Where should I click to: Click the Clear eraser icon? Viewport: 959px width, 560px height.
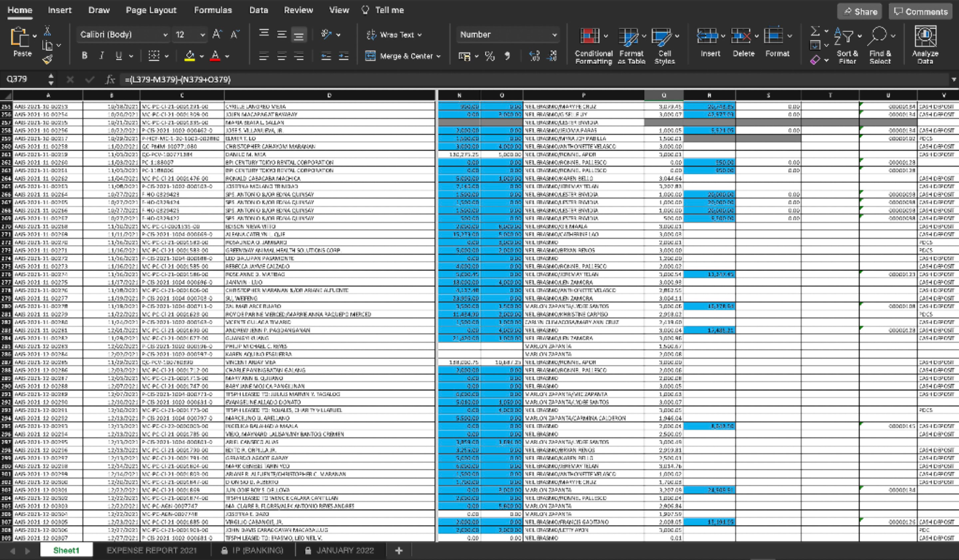click(815, 60)
